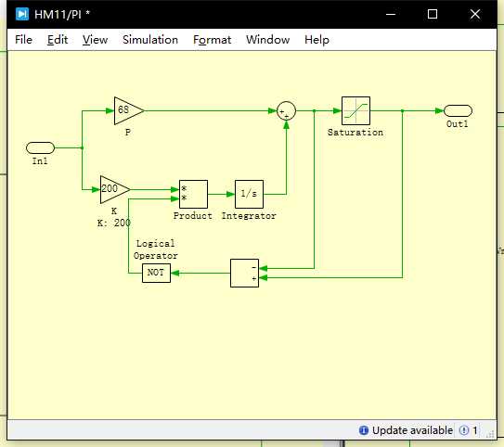Select the Integrator 1/s block
The height and width of the screenshot is (447, 504).
[x=249, y=194]
